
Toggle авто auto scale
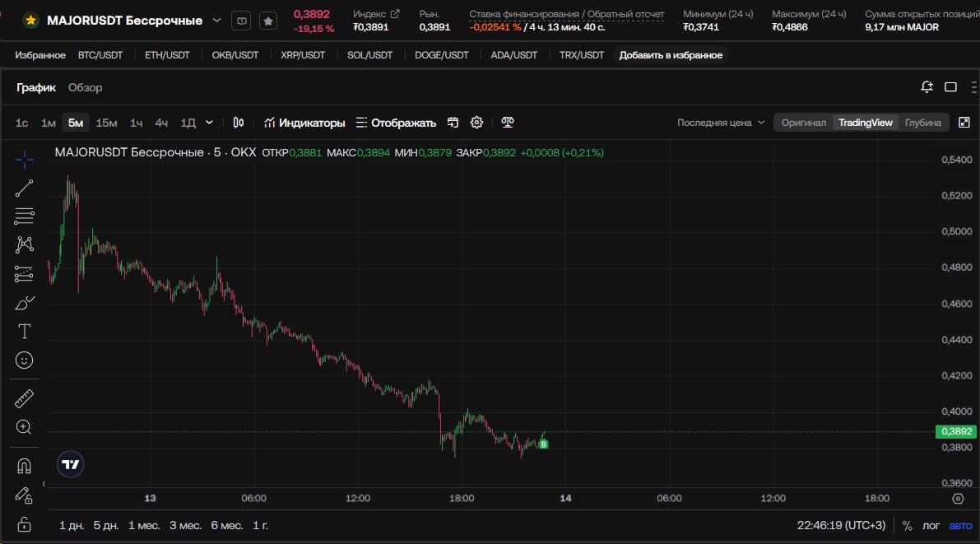960,526
